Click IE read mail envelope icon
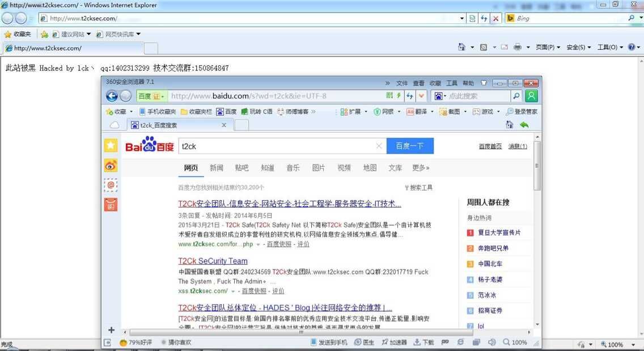This screenshot has height=351, width=644. pos(505,47)
